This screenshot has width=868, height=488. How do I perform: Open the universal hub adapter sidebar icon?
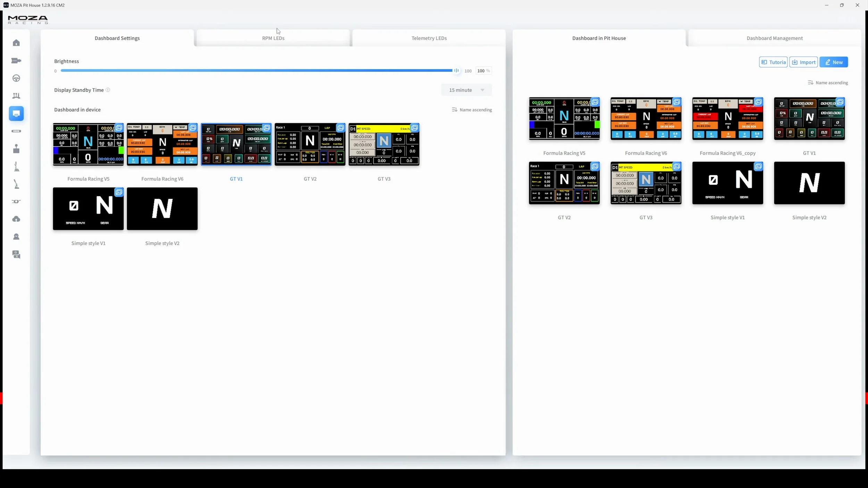16,202
